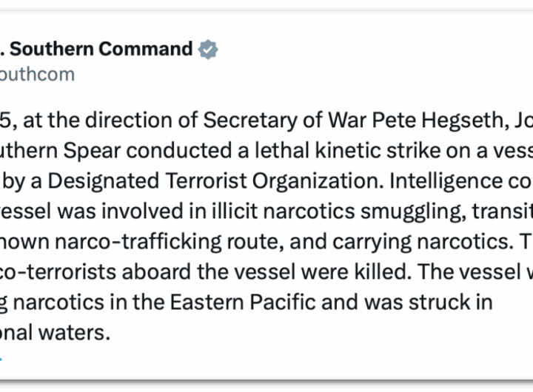Open the Southern Command profile name
533x392 pixels.
point(101,50)
